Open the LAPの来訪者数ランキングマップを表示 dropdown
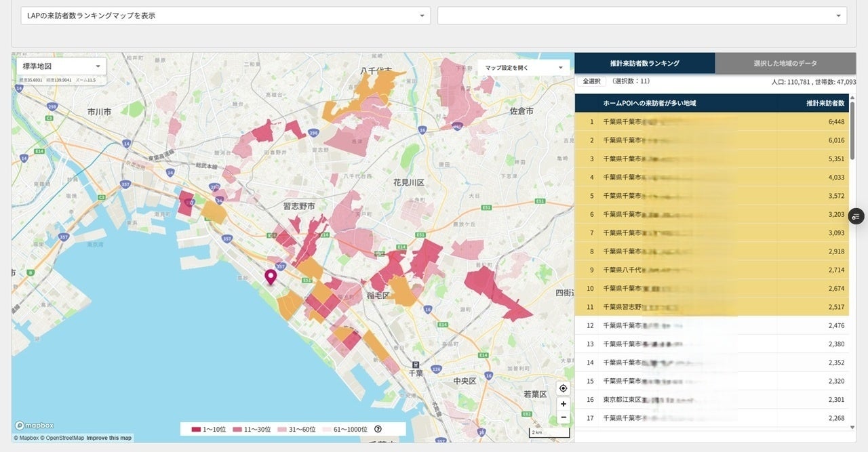This screenshot has width=868, height=452. click(x=225, y=16)
